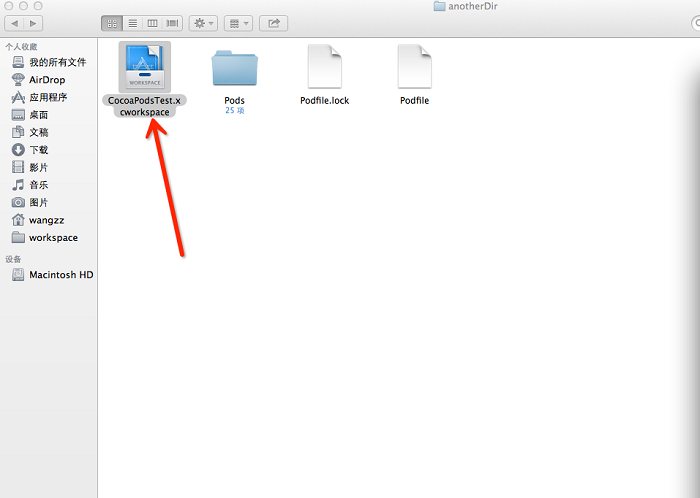Select the Podfile.lock document icon
The height and width of the screenshot is (498, 700).
(325, 66)
